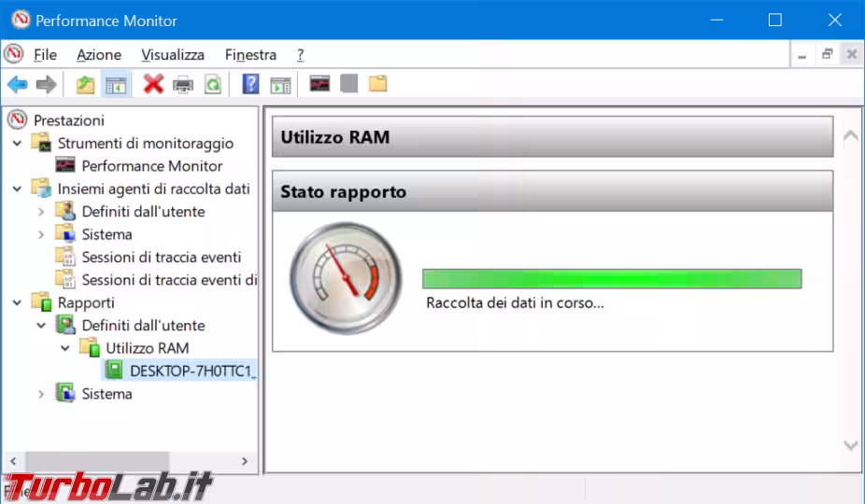Click the report pane scroll down arrow
Viewport: 865px width, 504px height.
click(x=851, y=444)
